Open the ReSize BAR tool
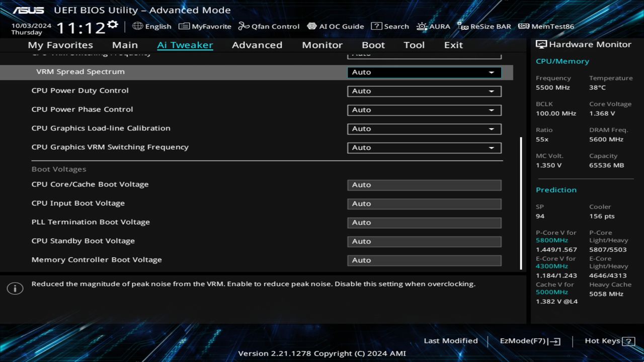The width and height of the screenshot is (644, 362). (484, 26)
